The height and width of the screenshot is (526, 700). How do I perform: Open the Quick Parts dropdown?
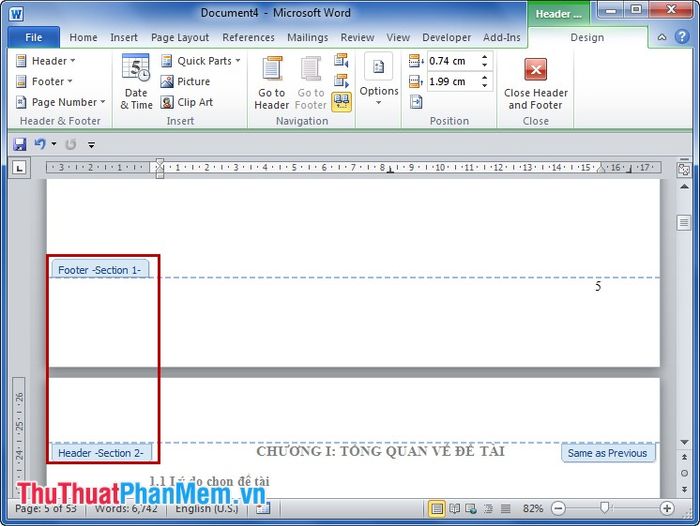tap(200, 61)
